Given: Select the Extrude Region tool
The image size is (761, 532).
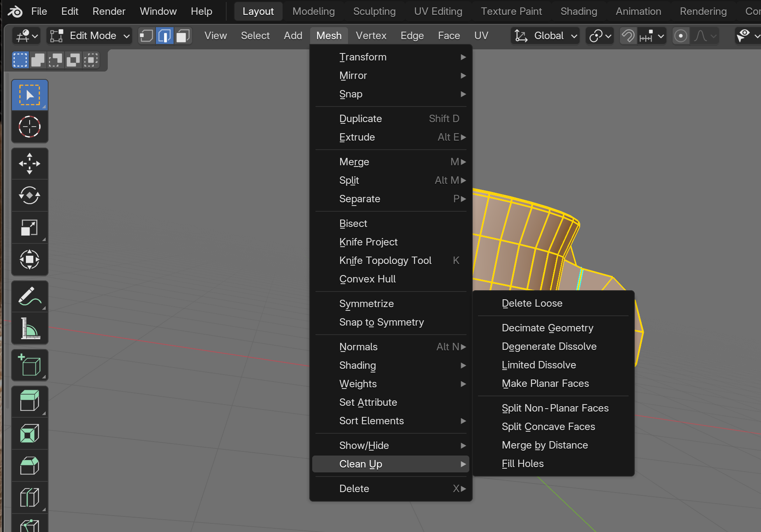Looking at the screenshot, I should point(30,402).
